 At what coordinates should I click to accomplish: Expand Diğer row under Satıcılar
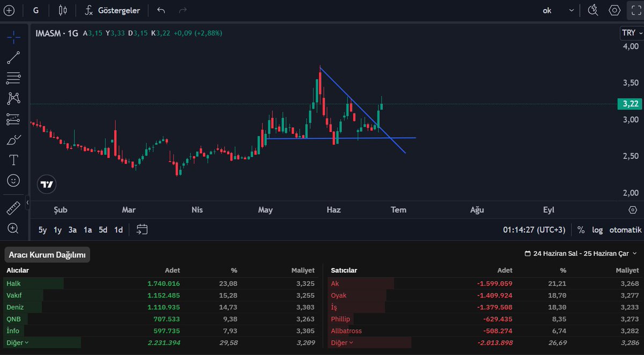coord(343,343)
